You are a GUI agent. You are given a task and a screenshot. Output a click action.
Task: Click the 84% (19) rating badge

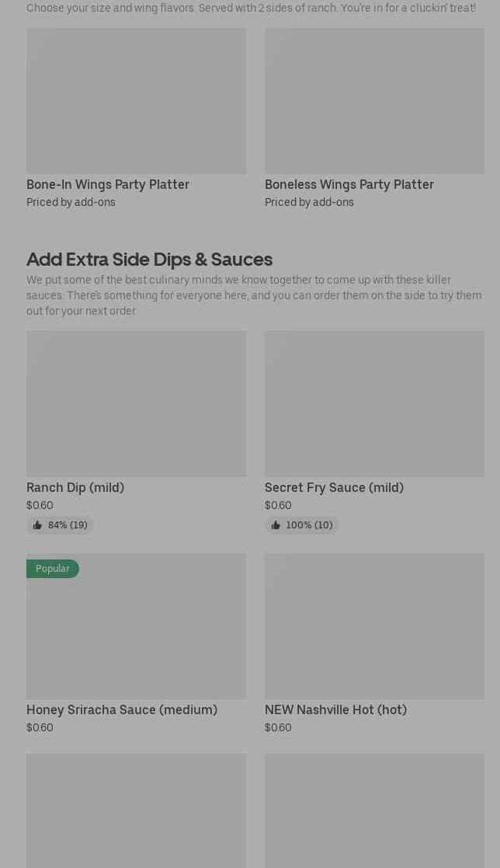[68, 525]
